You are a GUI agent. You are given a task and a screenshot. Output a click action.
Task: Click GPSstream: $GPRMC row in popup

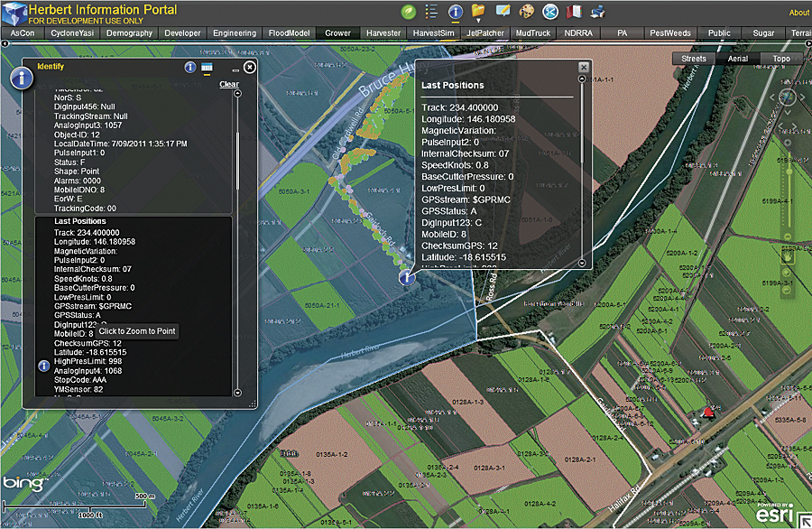click(x=466, y=200)
